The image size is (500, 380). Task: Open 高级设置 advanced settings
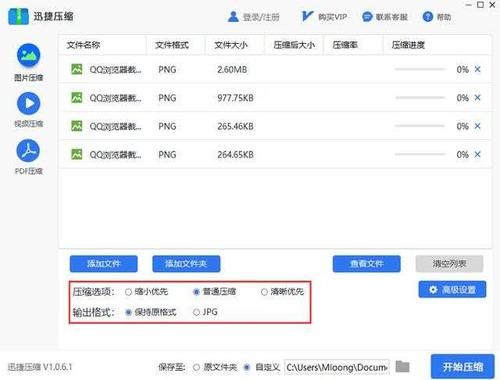click(x=452, y=290)
